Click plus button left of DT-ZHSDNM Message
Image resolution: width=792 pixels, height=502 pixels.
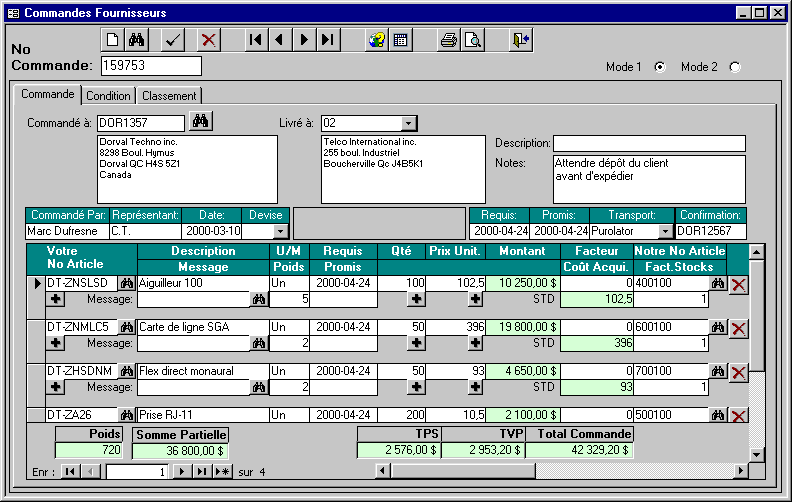56,387
